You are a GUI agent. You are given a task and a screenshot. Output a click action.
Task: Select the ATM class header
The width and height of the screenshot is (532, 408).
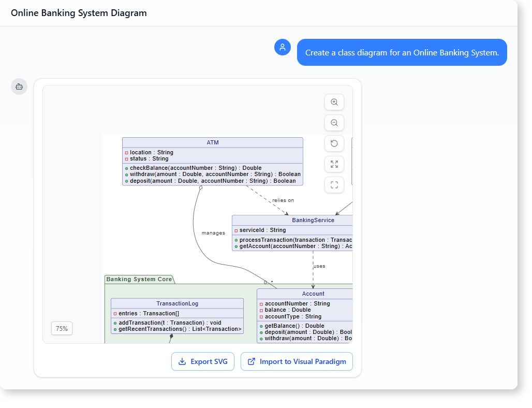click(213, 142)
